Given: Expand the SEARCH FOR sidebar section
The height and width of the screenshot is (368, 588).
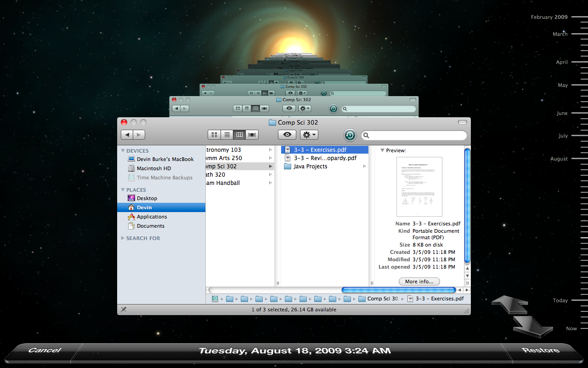Looking at the screenshot, I should (x=123, y=238).
